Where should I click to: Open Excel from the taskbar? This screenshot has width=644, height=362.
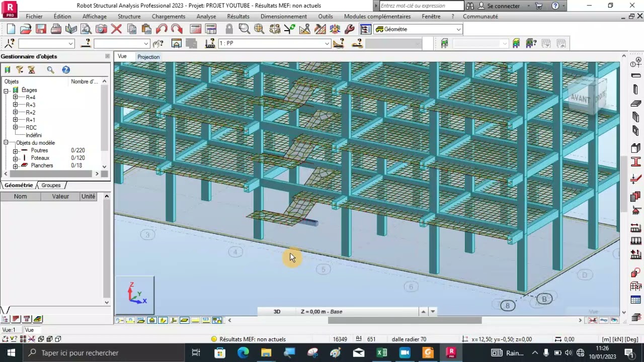[382, 353]
